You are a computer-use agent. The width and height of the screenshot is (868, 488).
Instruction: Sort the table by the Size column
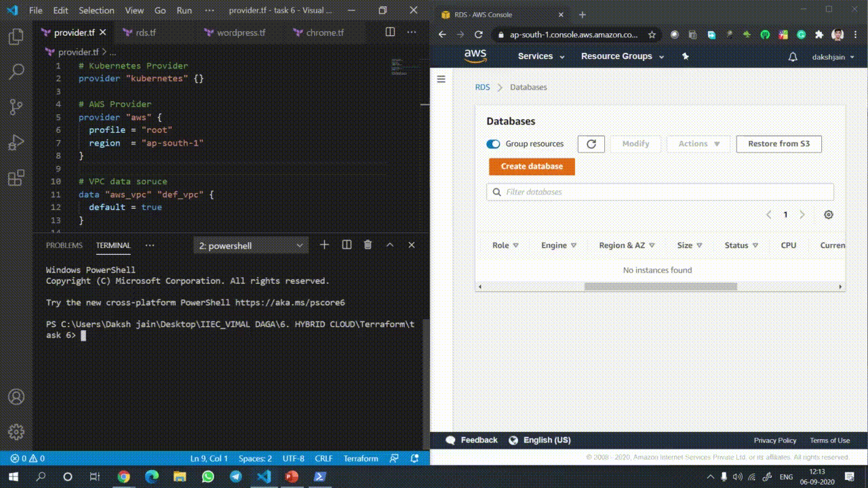point(690,245)
